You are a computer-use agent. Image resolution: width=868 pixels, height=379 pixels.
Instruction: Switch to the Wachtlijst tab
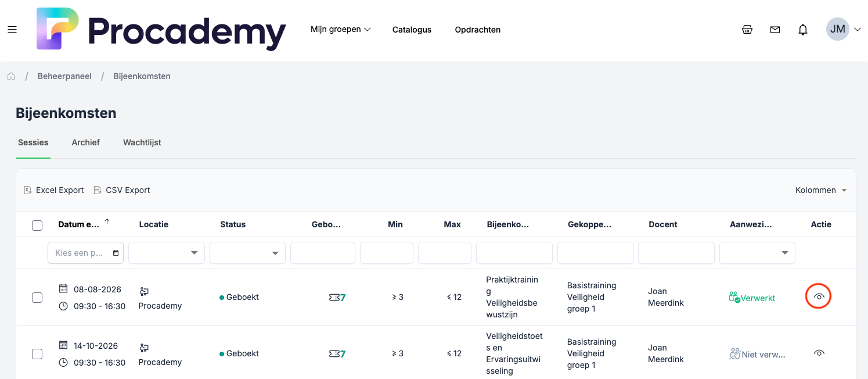pyautogui.click(x=142, y=142)
